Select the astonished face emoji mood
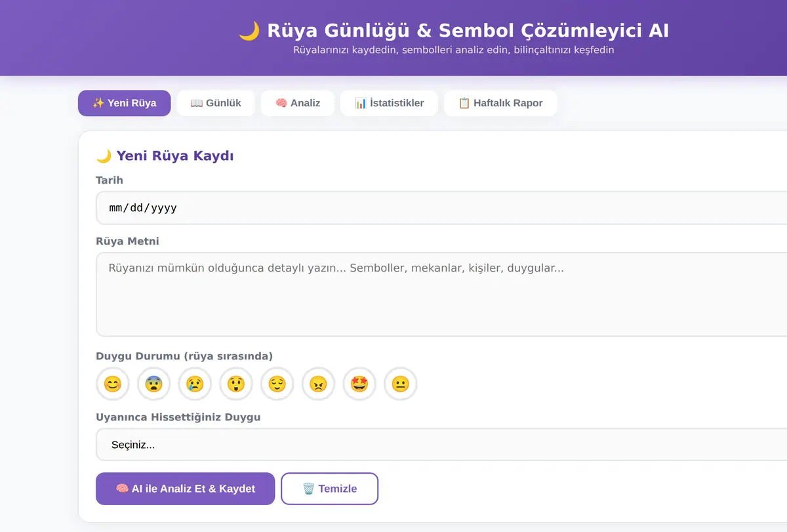The height and width of the screenshot is (532, 787). click(236, 384)
